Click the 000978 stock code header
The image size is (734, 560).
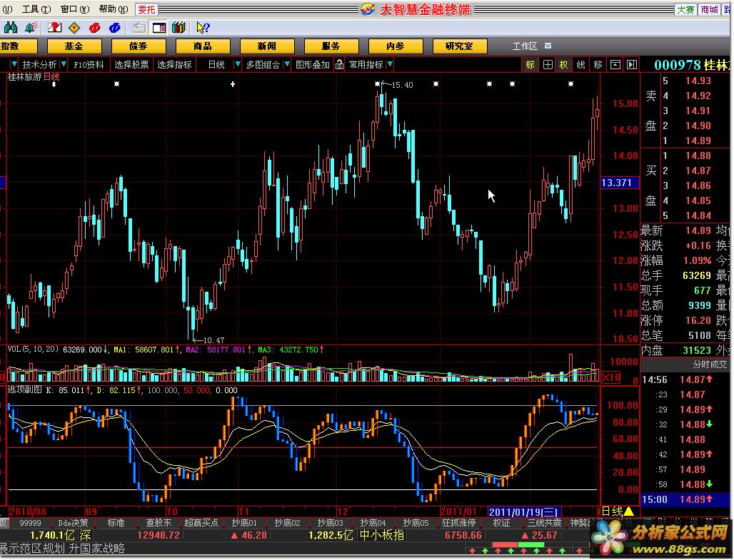point(678,65)
